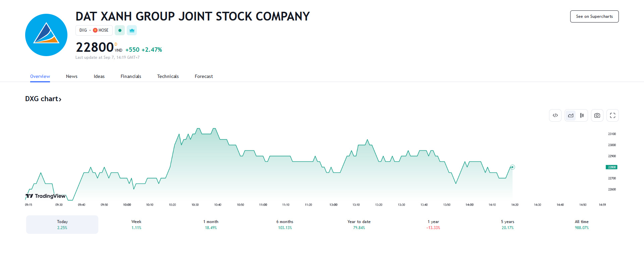Image resolution: width=644 pixels, height=257 pixels.
Task: Take a chart snapshot with camera icon
Action: 597,116
